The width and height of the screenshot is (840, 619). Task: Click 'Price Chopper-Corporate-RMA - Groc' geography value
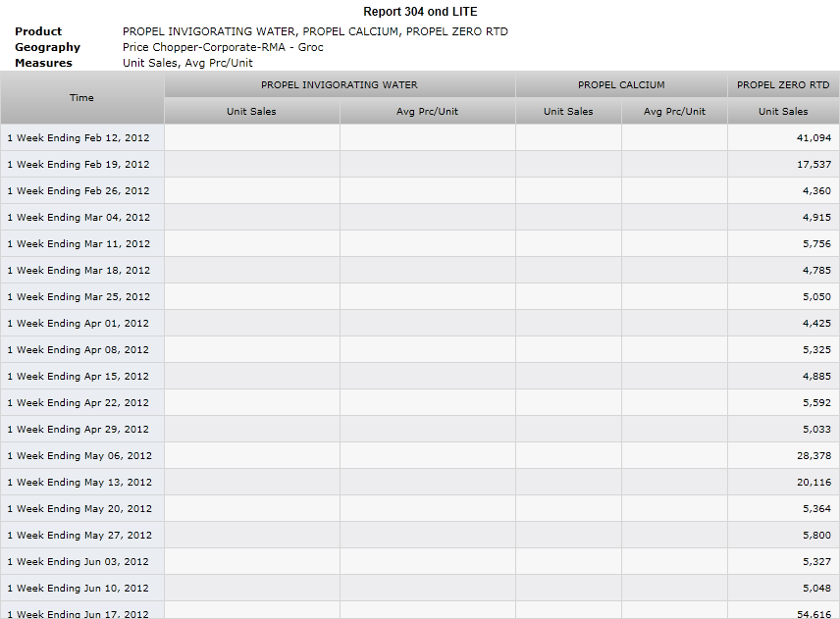tap(223, 47)
